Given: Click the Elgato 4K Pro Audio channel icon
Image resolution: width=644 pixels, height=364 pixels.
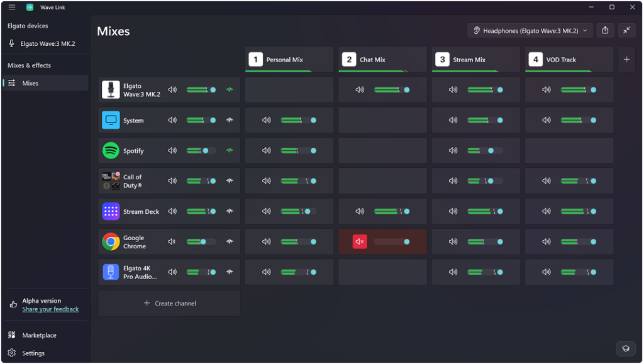Looking at the screenshot, I should pos(111,272).
